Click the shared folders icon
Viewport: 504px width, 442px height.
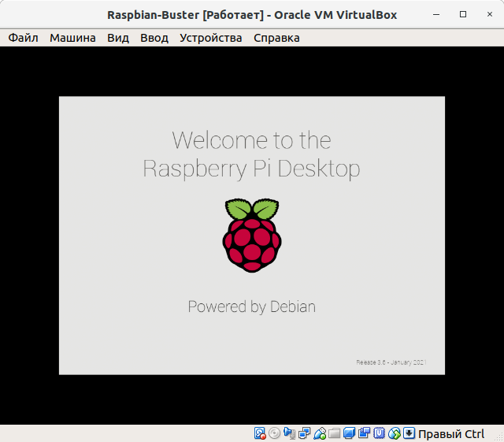click(334, 433)
